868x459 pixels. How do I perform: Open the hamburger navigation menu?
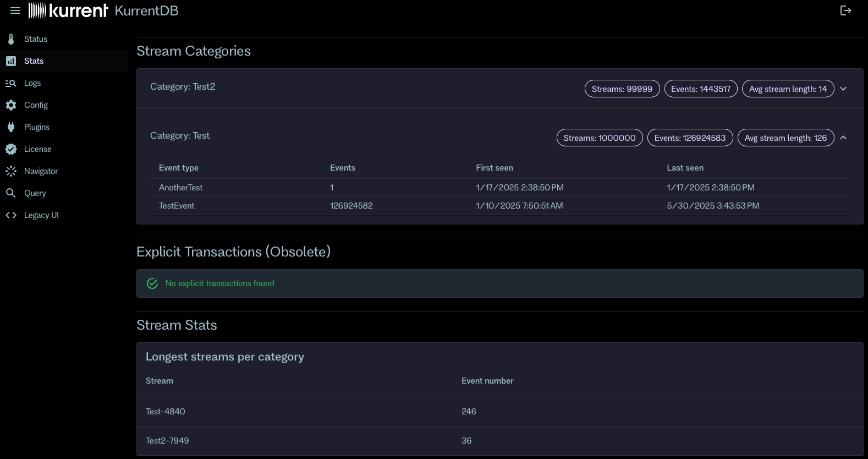(15, 10)
